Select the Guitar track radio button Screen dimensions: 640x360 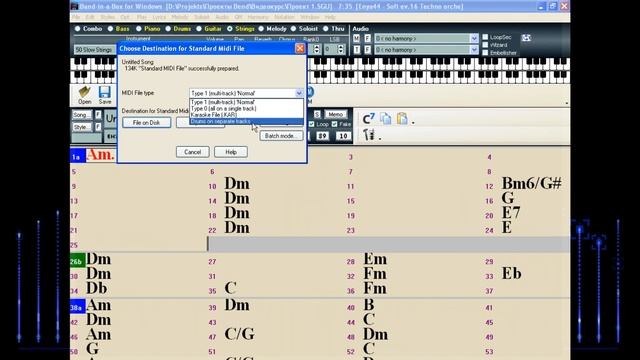coord(199,29)
